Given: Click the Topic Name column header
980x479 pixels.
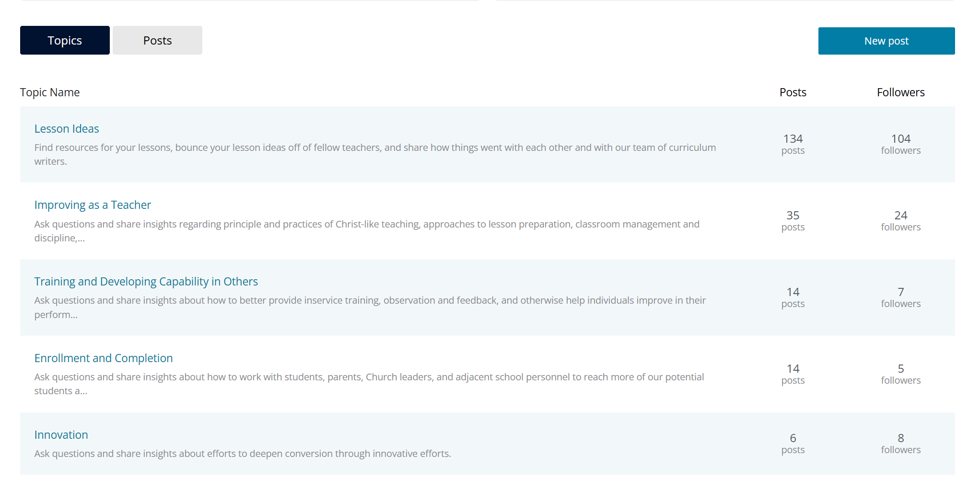Looking at the screenshot, I should 50,92.
